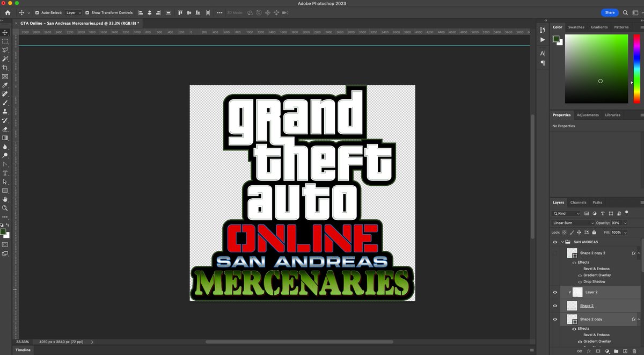Image resolution: width=644 pixels, height=355 pixels.
Task: Open the Linear Burn blend mode dropdown
Action: [x=572, y=222]
